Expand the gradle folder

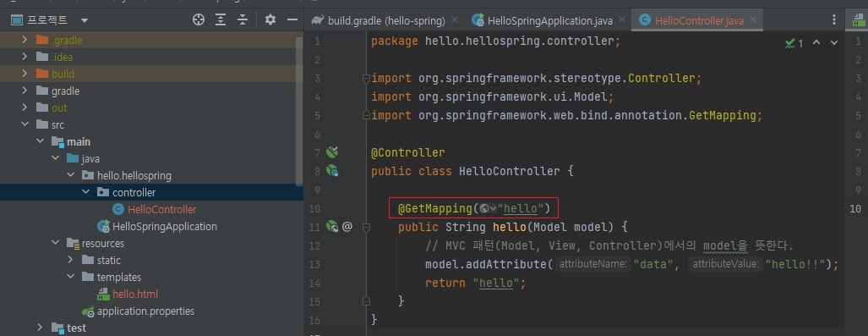25,91
